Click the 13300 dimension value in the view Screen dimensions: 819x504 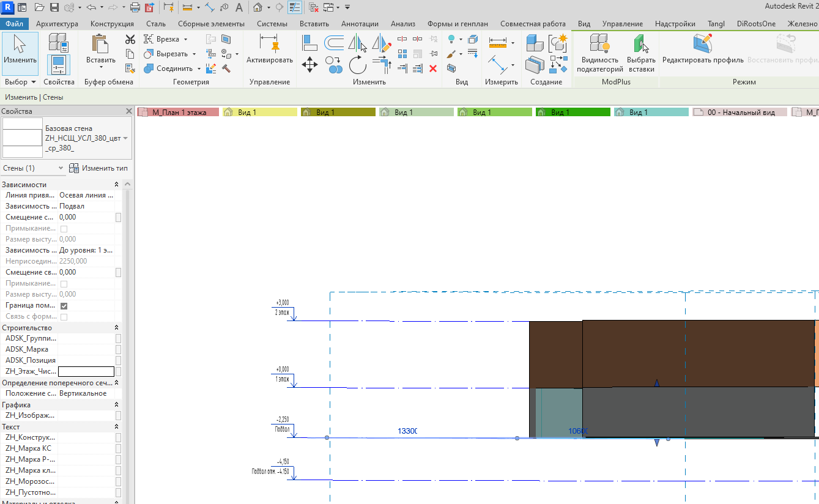pos(407,431)
